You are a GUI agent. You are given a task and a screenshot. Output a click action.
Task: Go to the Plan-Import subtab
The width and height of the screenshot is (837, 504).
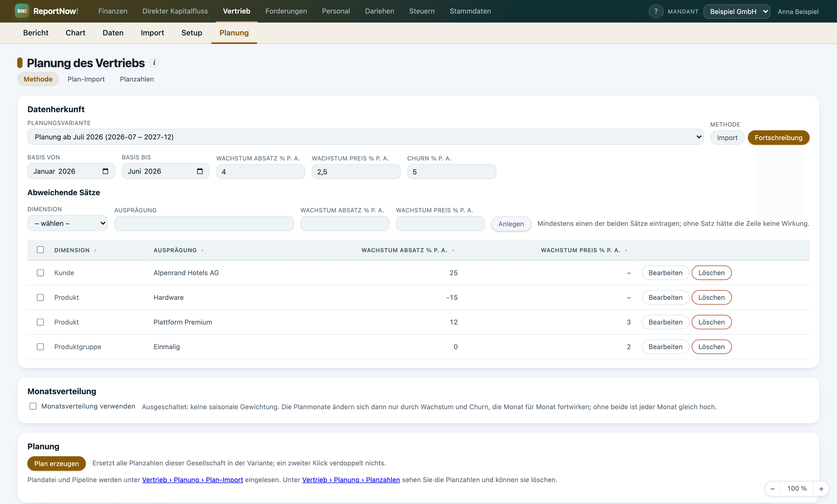pyautogui.click(x=86, y=79)
